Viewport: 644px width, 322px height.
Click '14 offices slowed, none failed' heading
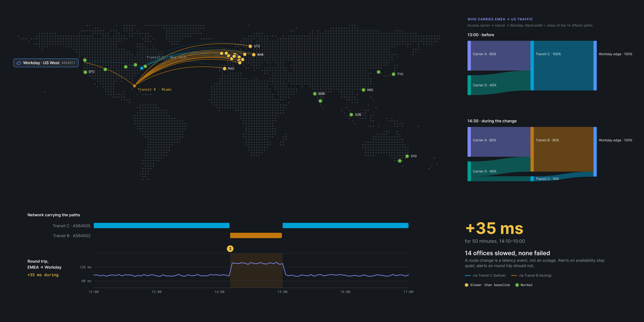pyautogui.click(x=507, y=253)
